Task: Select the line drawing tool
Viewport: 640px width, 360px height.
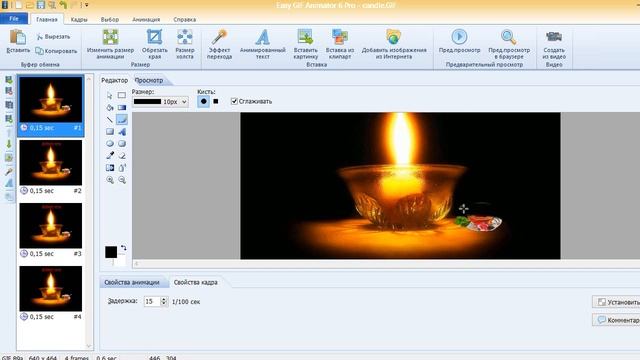Action: click(109, 120)
